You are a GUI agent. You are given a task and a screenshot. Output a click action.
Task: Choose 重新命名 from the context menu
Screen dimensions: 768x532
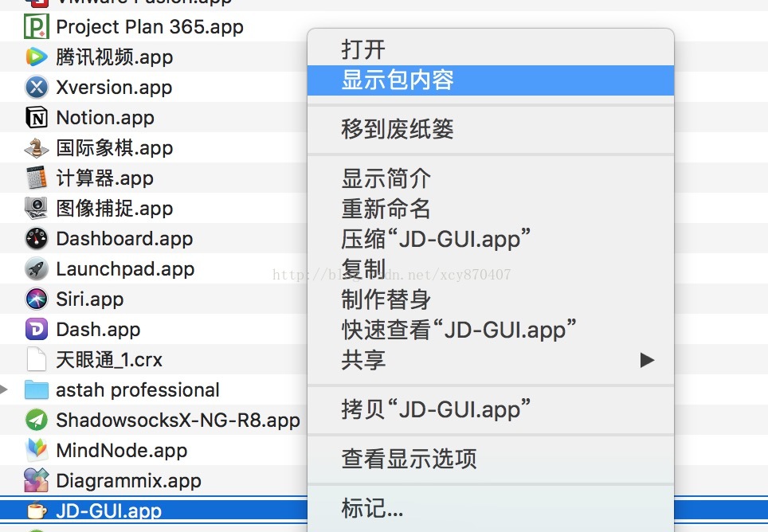coord(490,209)
